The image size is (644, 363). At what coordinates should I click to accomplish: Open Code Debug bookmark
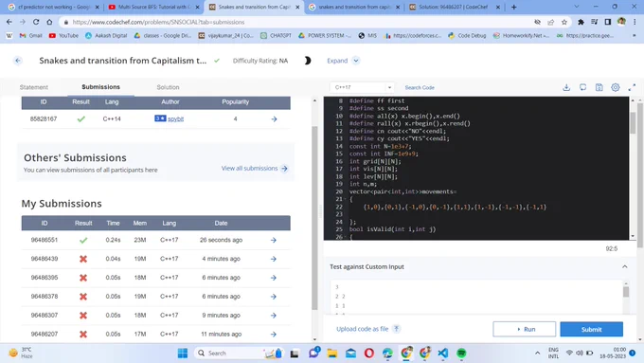467,36
